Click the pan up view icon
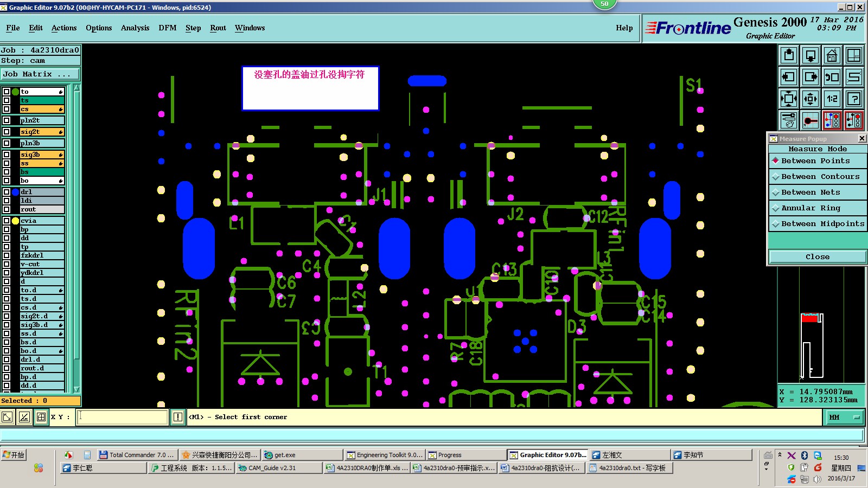This screenshot has width=868, height=488. point(789,55)
